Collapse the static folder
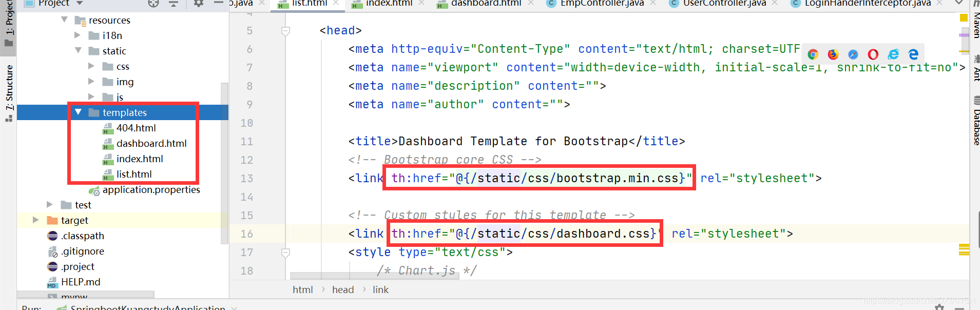980x310 pixels. tap(78, 50)
